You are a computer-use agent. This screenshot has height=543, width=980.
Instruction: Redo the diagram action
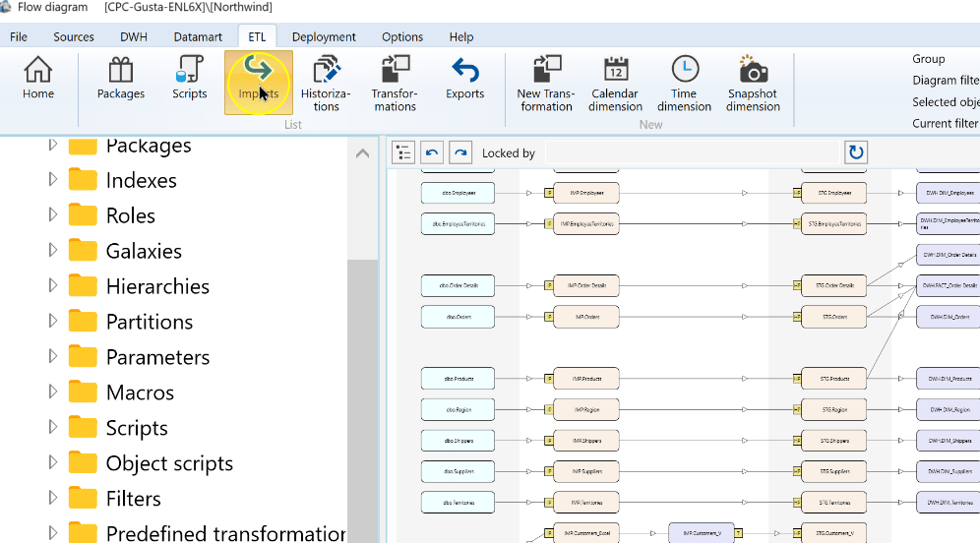pos(460,152)
